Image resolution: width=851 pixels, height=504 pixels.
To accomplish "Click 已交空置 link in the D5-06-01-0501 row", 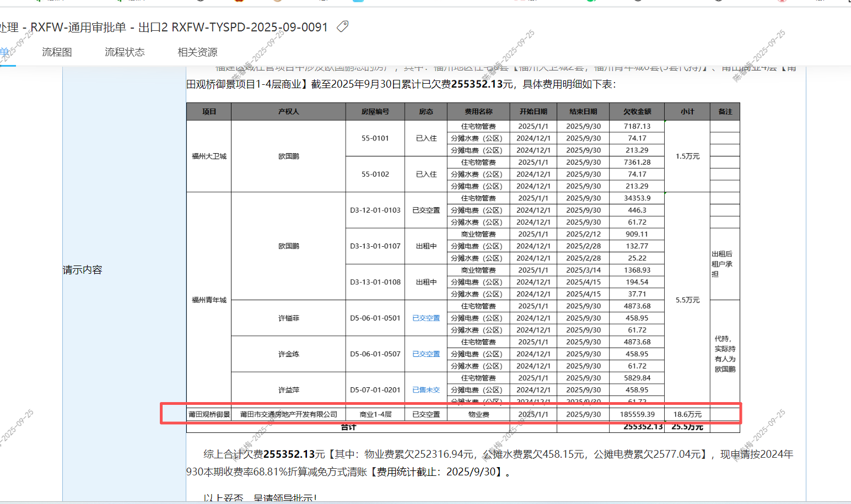I will [426, 318].
